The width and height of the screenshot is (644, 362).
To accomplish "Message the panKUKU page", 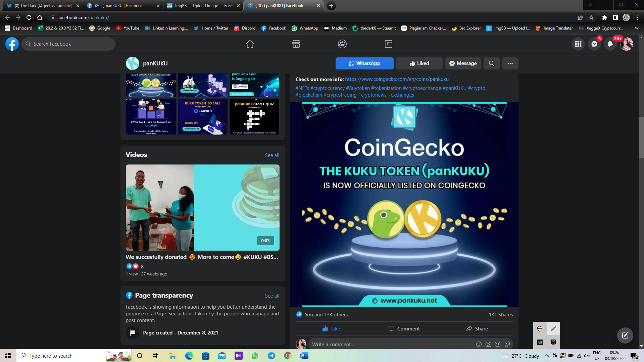I will click(463, 63).
